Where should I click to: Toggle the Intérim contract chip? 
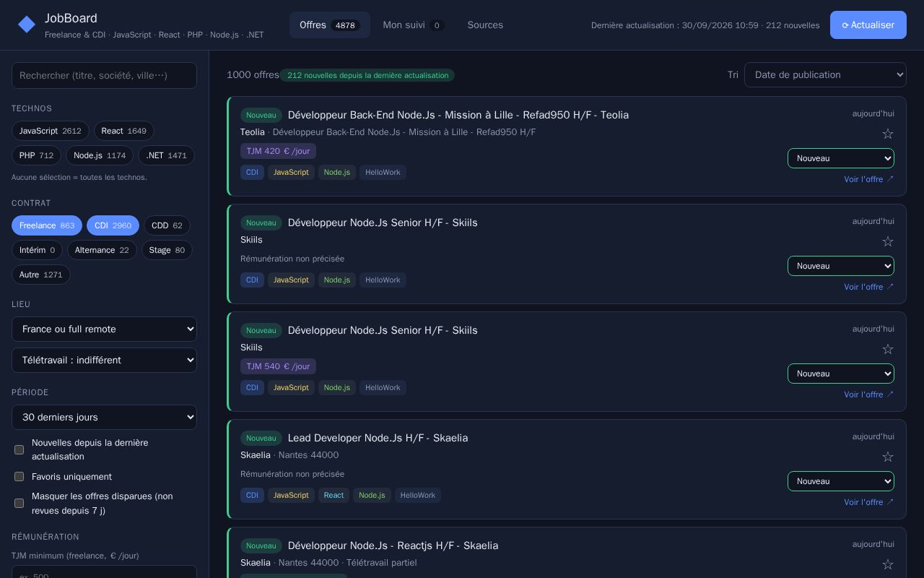37,250
